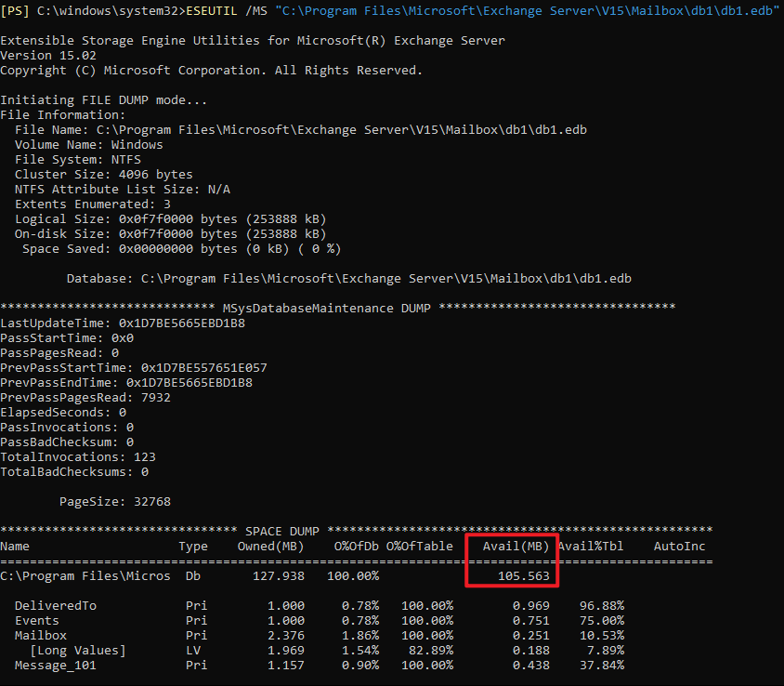Click the 37.84% value in Message_101 row
The height and width of the screenshot is (686, 784).
[602, 666]
